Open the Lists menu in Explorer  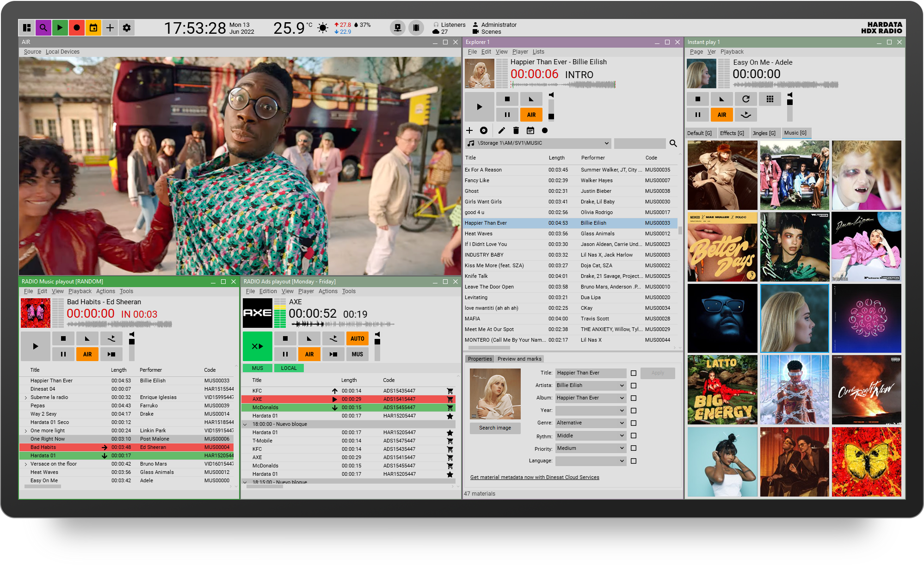(538, 52)
